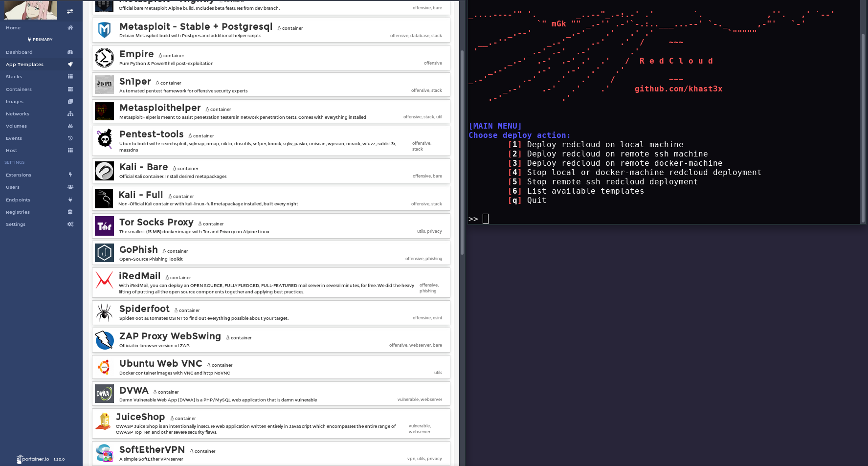Click the Settings gears icon
Image resolution: width=868 pixels, height=466 pixels.
click(x=70, y=224)
